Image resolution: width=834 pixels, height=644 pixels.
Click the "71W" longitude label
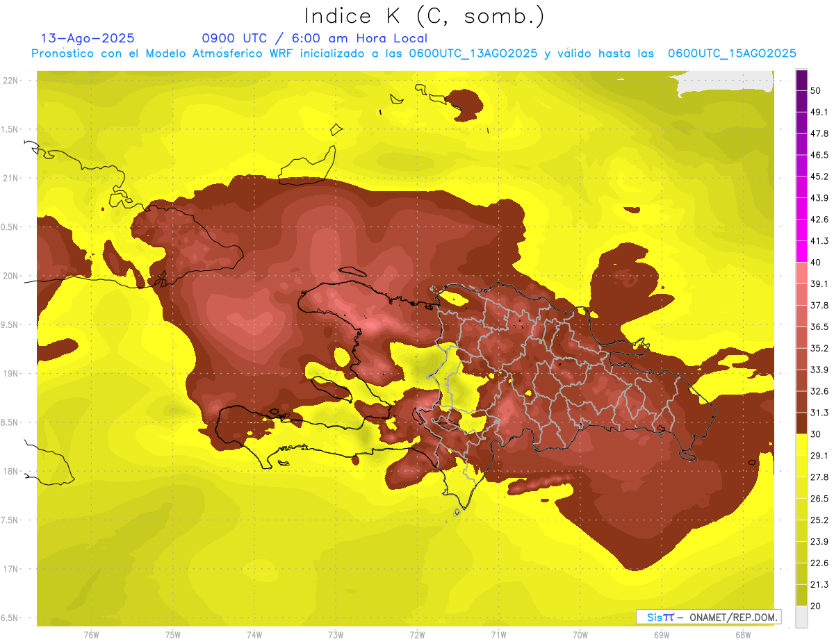[x=498, y=634]
